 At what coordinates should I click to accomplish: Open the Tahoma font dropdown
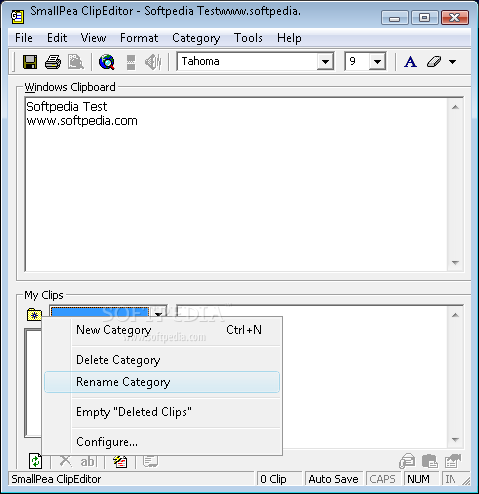[325, 61]
